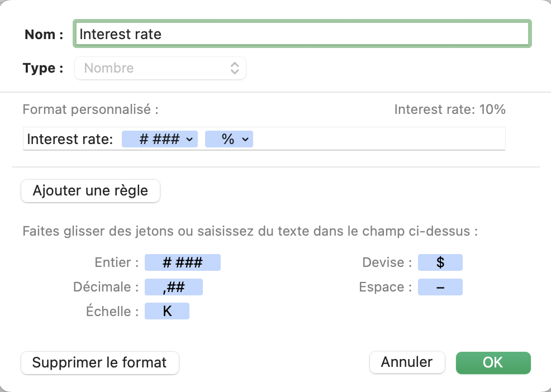Click Ajouter une règle button
Screen dimensions: 551x392
pos(91,190)
